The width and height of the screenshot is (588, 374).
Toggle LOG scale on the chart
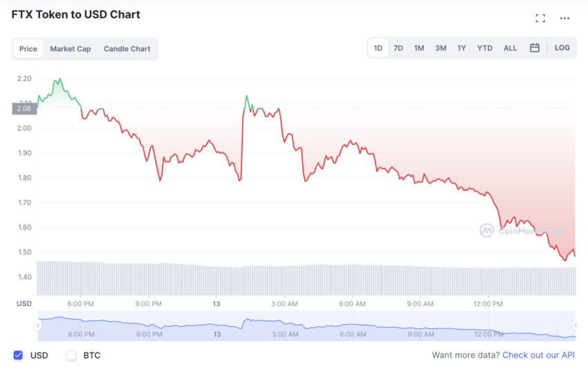(562, 48)
